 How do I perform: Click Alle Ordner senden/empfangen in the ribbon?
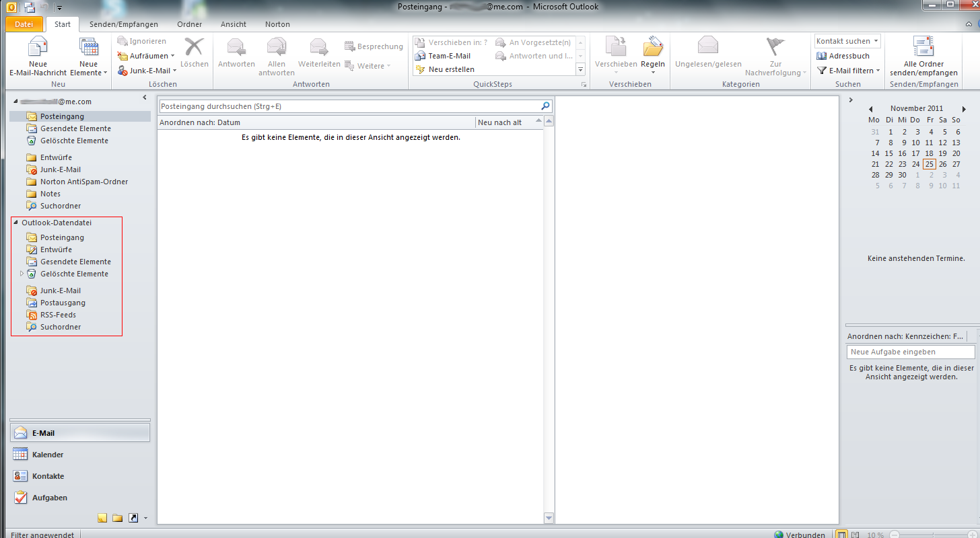point(923,57)
